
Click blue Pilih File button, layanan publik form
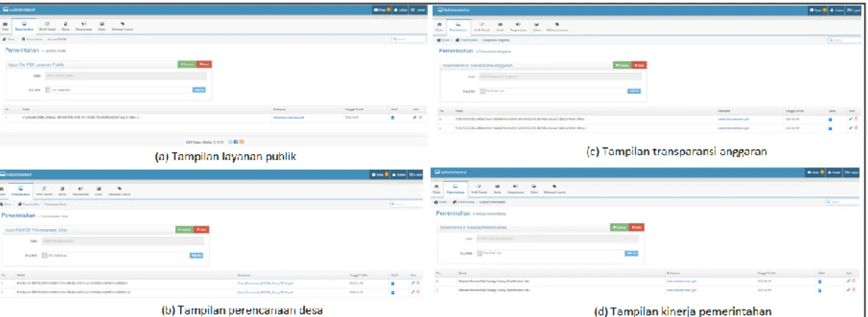[199, 89]
